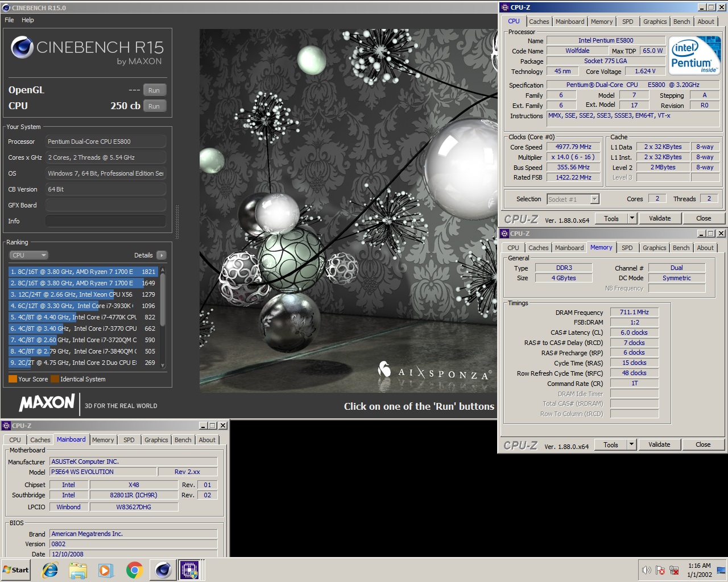The height and width of the screenshot is (582, 728).
Task: Select the Intel Core 2 Duo ranking row
Action: coord(84,363)
